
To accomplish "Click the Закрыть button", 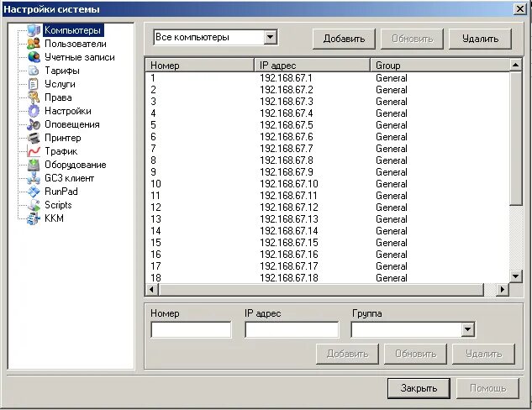I will pos(419,388).
